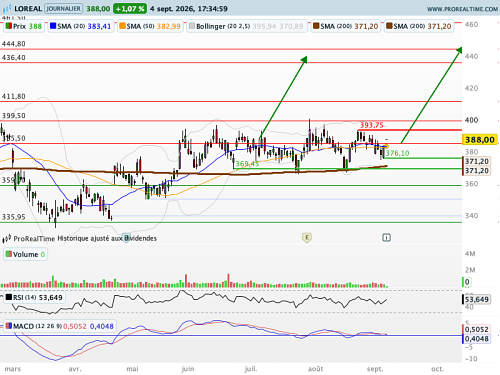Viewport: 500px width, 375px height.
Task: Click the 'avr.' month label
Action: (x=75, y=369)
